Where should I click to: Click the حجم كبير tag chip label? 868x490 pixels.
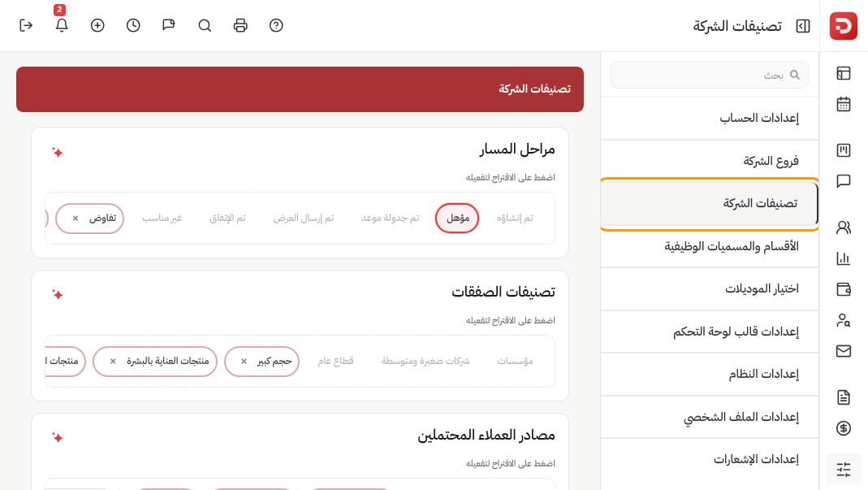(274, 362)
